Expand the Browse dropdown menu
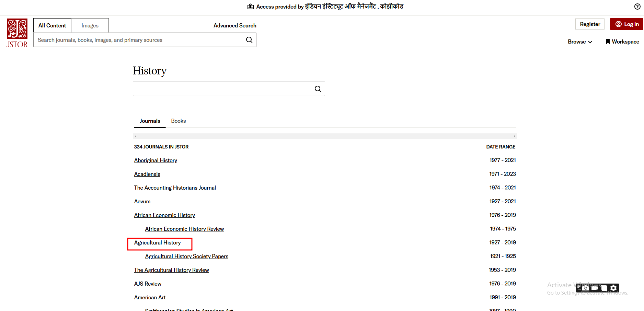Viewport: 644px width, 311px height. tap(580, 41)
